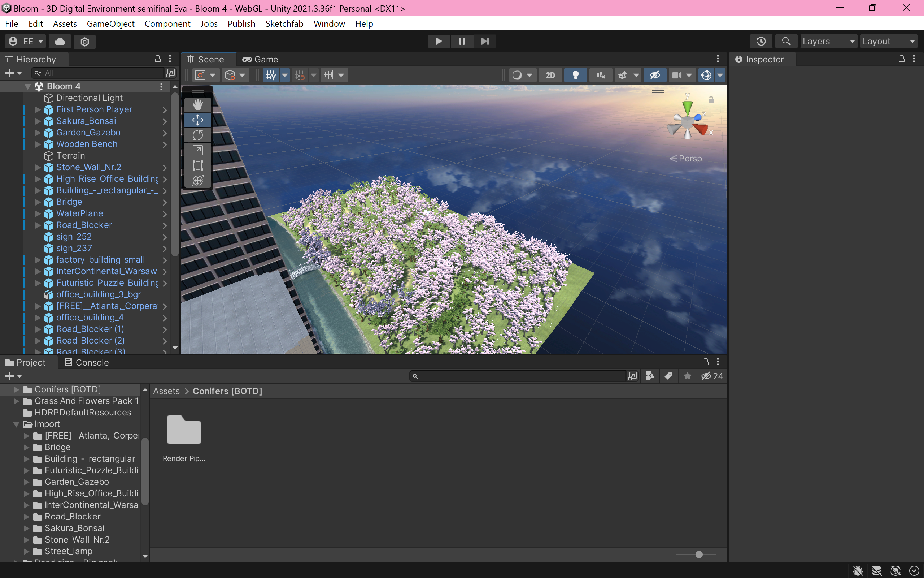
Task: Open draw mode shading dropdown
Action: pyautogui.click(x=523, y=75)
